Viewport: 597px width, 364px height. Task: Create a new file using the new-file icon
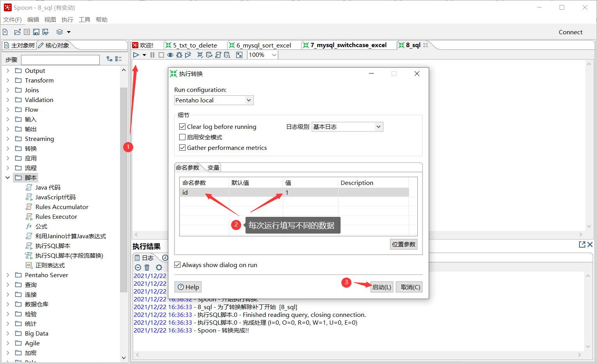(5, 32)
